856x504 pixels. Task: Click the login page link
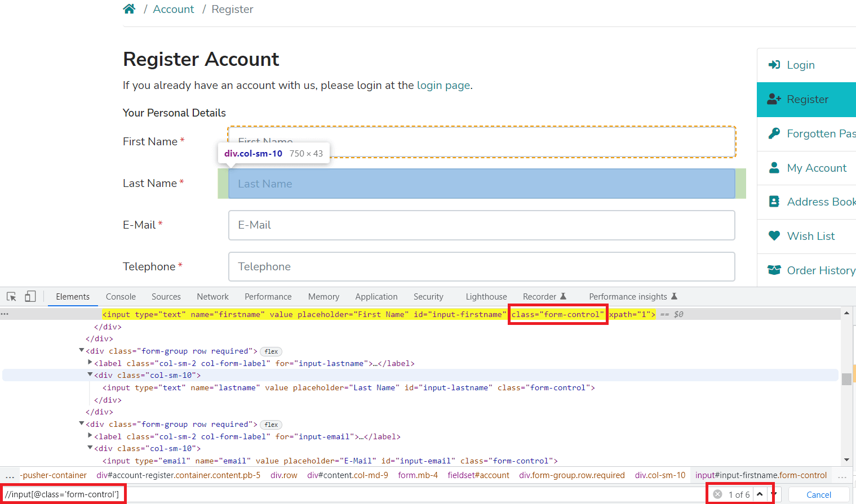click(443, 86)
